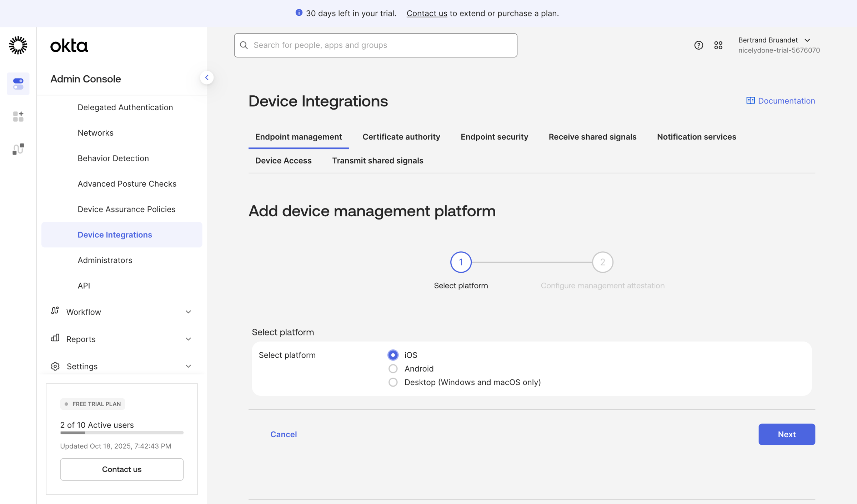This screenshot has width=857, height=504.
Task: Open the apps grid icon near profile
Action: 718,45
